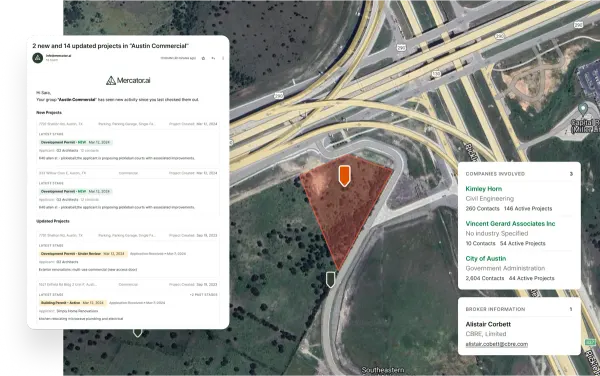Click broker name "Alistair Corbett"

click(x=488, y=324)
